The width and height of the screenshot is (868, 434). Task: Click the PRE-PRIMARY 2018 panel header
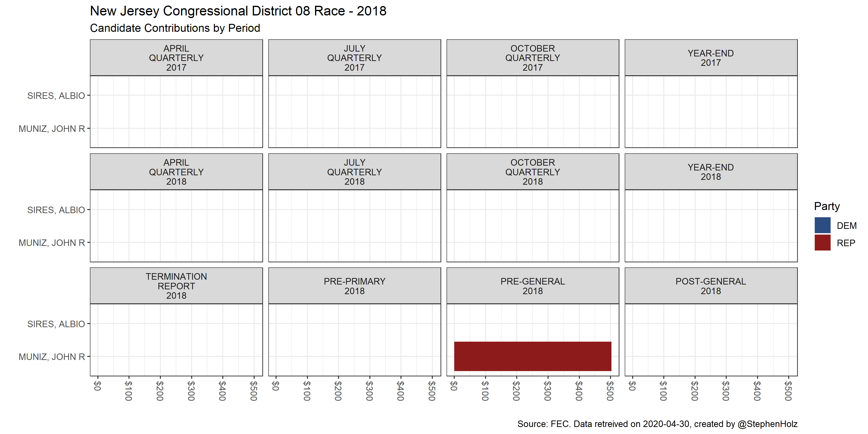pos(354,286)
